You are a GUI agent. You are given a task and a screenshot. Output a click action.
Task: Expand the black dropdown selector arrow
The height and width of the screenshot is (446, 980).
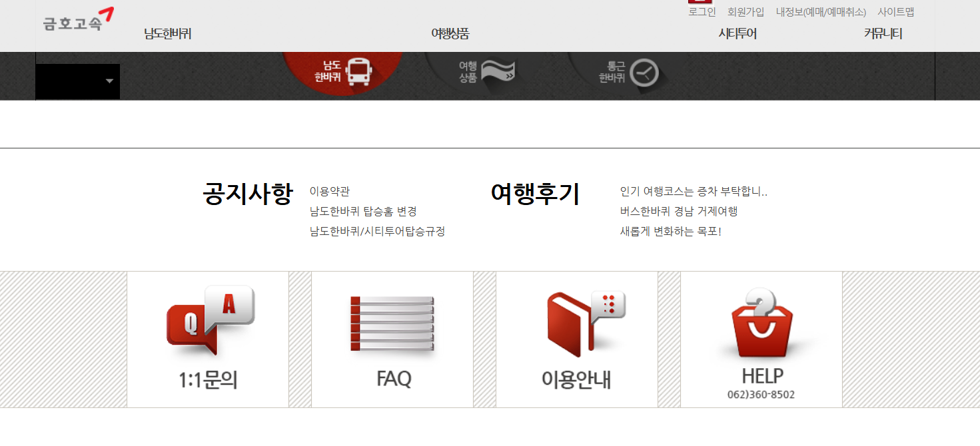click(109, 81)
